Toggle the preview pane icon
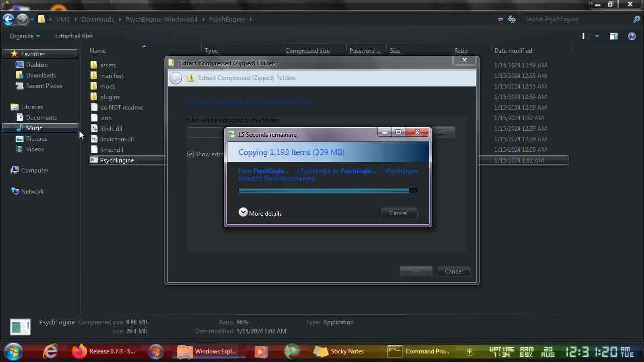The width and height of the screenshot is (644, 362). (x=613, y=36)
